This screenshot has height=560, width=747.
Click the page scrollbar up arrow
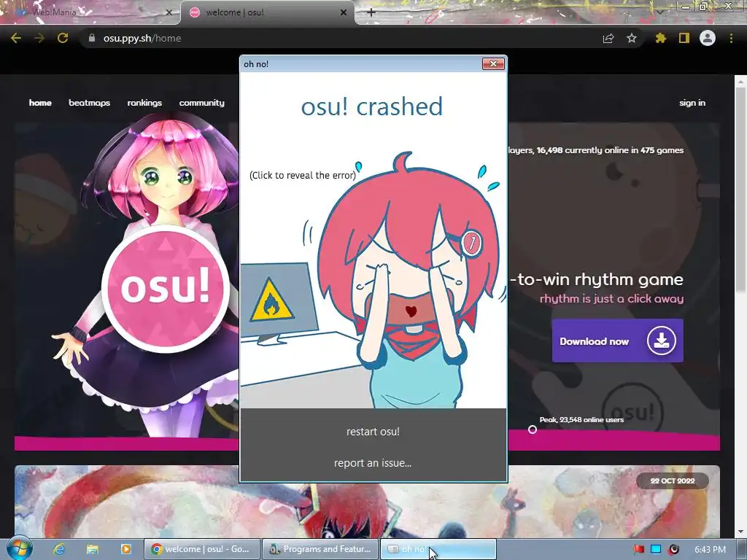tap(741, 82)
